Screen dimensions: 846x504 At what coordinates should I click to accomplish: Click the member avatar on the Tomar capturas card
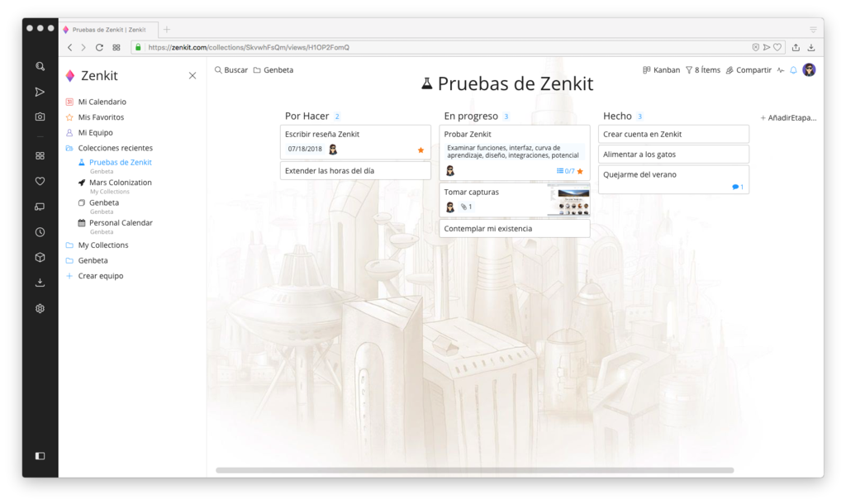click(450, 207)
